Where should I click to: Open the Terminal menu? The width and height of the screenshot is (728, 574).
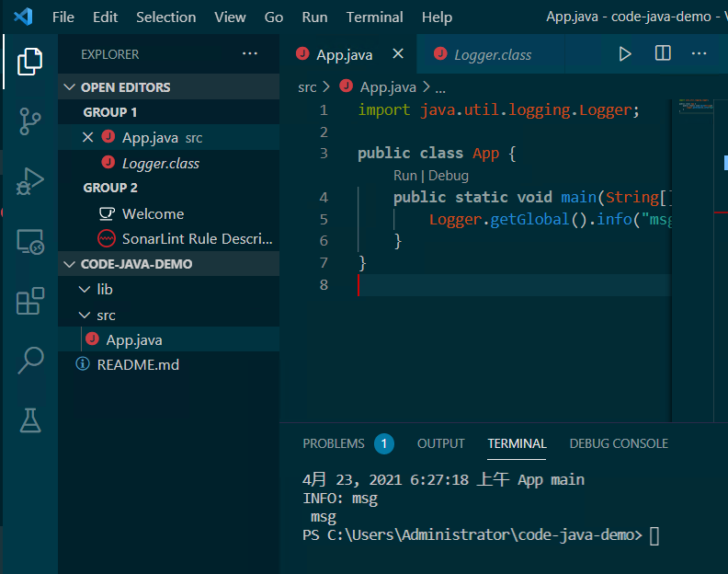point(374,17)
